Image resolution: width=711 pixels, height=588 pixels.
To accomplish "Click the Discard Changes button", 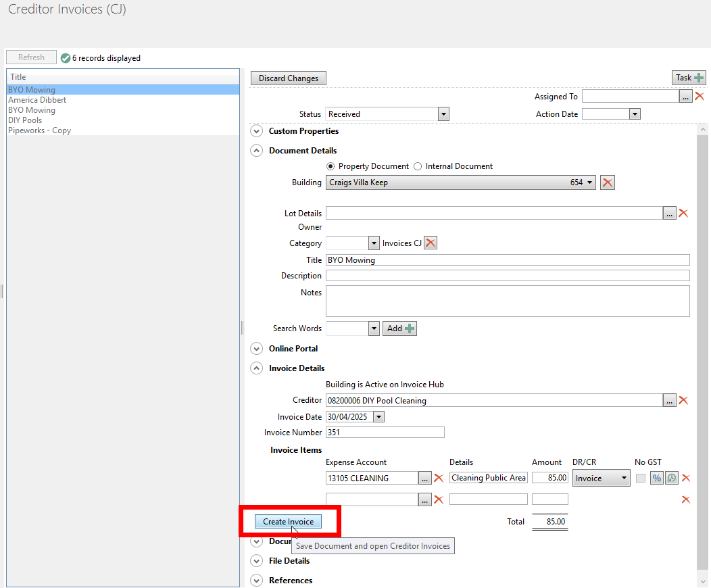I will pyautogui.click(x=289, y=78).
